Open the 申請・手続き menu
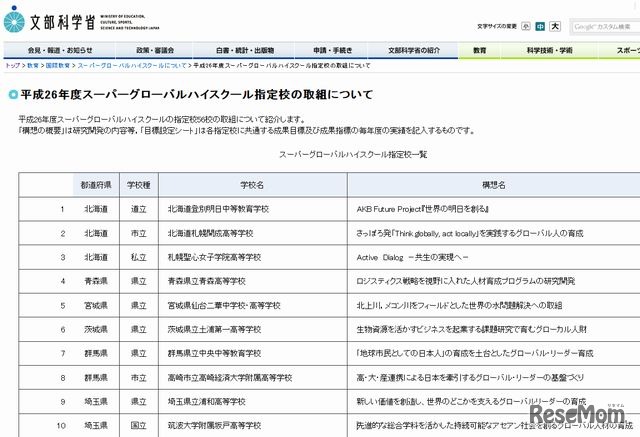 [x=332, y=51]
